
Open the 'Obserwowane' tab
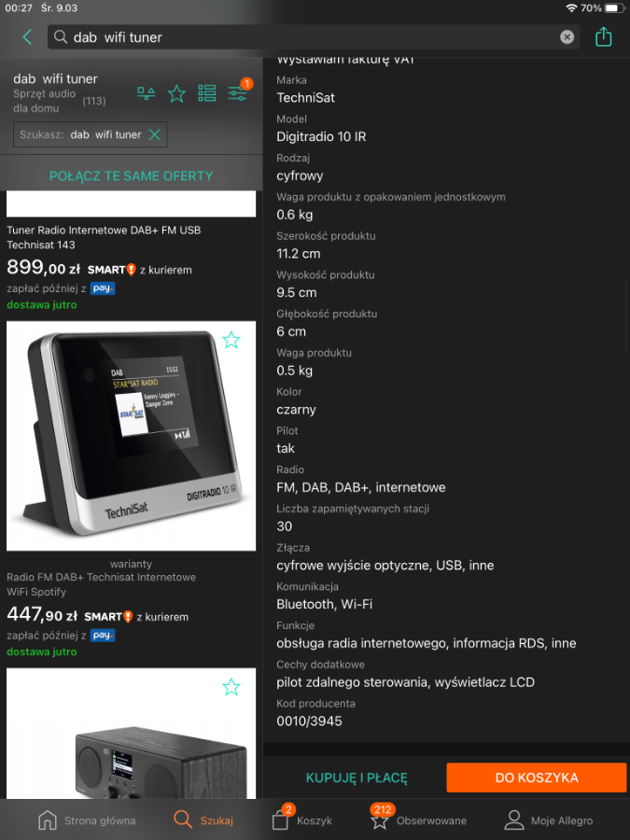pos(418,818)
